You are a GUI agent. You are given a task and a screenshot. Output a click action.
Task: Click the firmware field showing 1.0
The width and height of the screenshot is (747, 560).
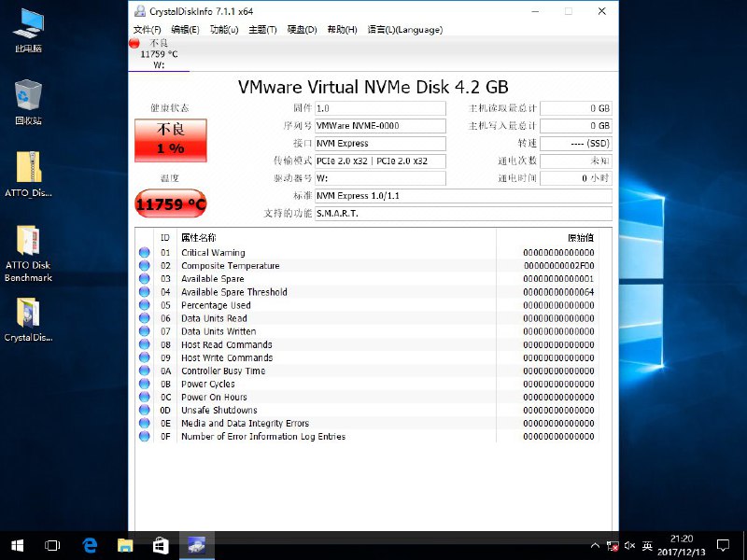pyautogui.click(x=380, y=108)
